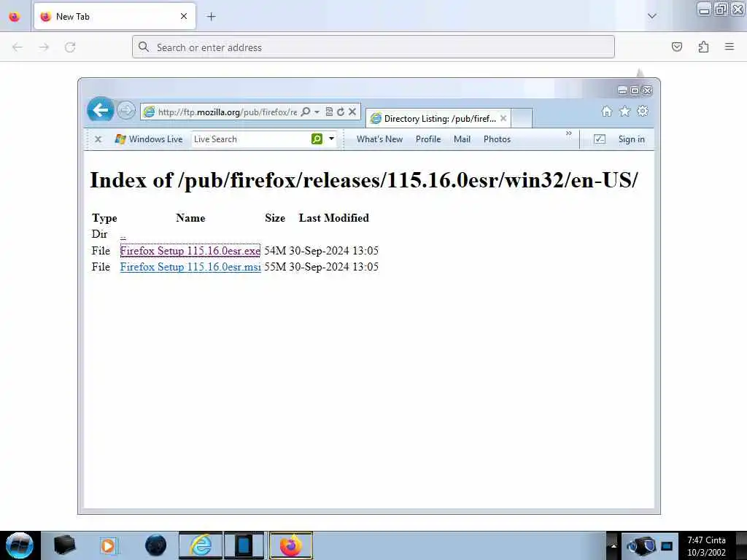Click the blue tablet app on taskbar
This screenshot has width=747, height=560.
tap(244, 545)
